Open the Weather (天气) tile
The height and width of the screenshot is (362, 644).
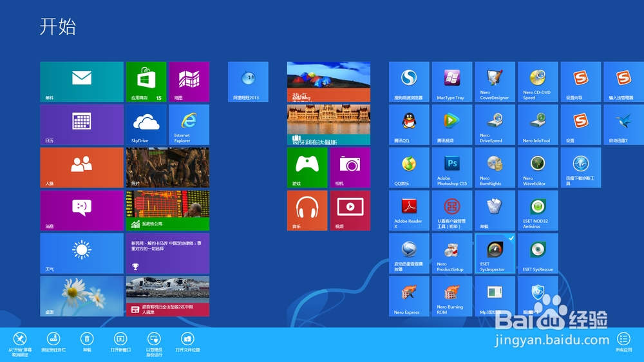point(82,254)
